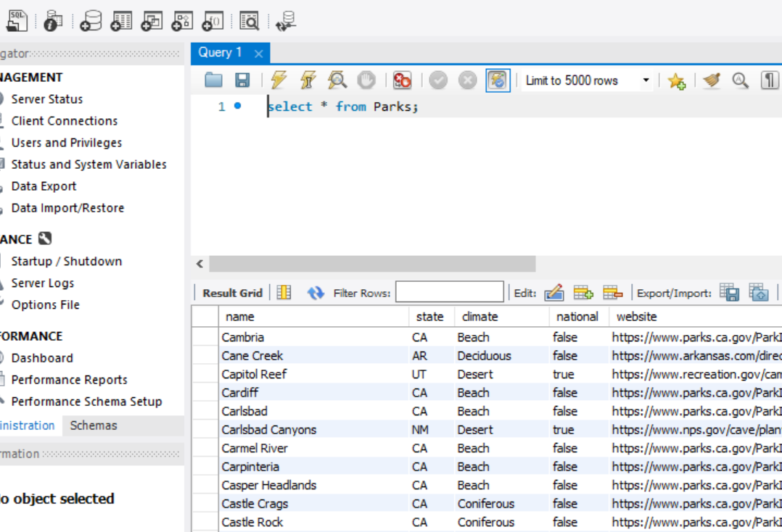782x532 pixels.
Task: Click the Beautify query broom icon
Action: pos(712,80)
